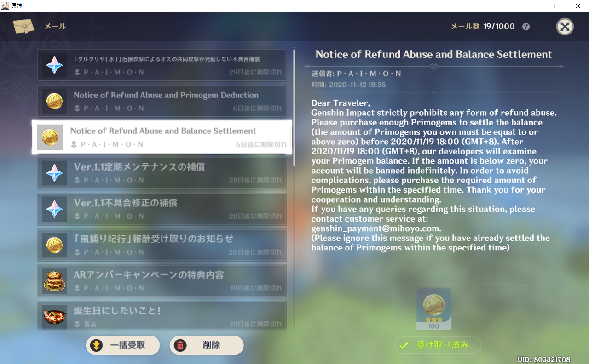589x364 pixels.
Task: Open the 「風捕り紀行」報酬受け取りのお知らせ mail
Action: click(162, 245)
